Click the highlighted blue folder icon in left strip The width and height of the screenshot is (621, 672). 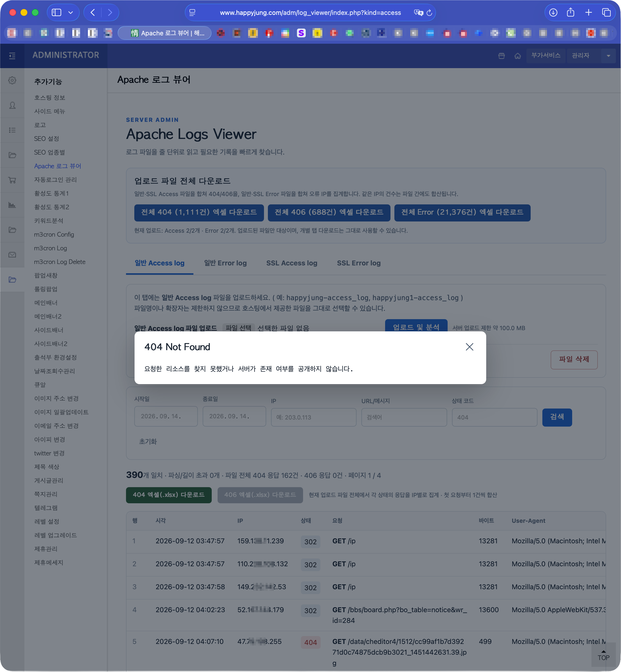(x=12, y=280)
